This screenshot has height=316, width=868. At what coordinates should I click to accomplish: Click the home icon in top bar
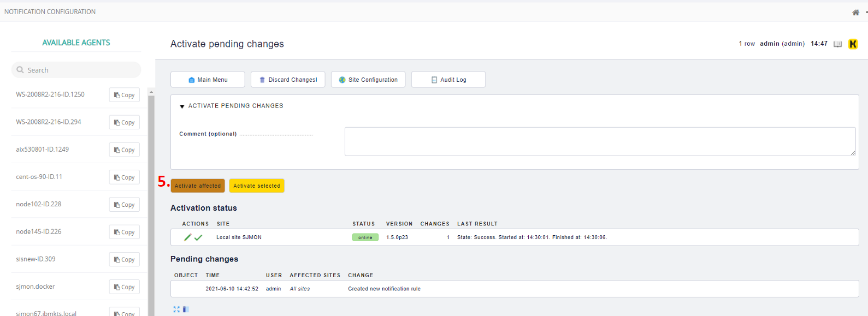[855, 13]
